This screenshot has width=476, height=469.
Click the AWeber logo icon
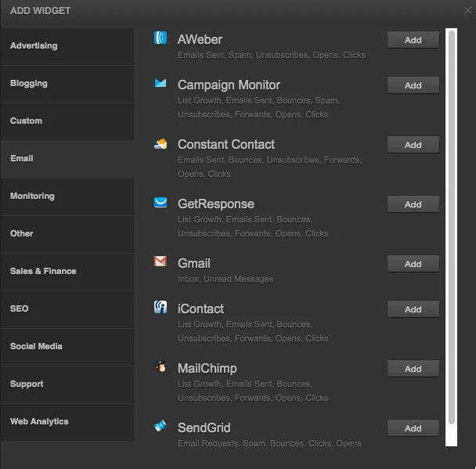point(160,38)
